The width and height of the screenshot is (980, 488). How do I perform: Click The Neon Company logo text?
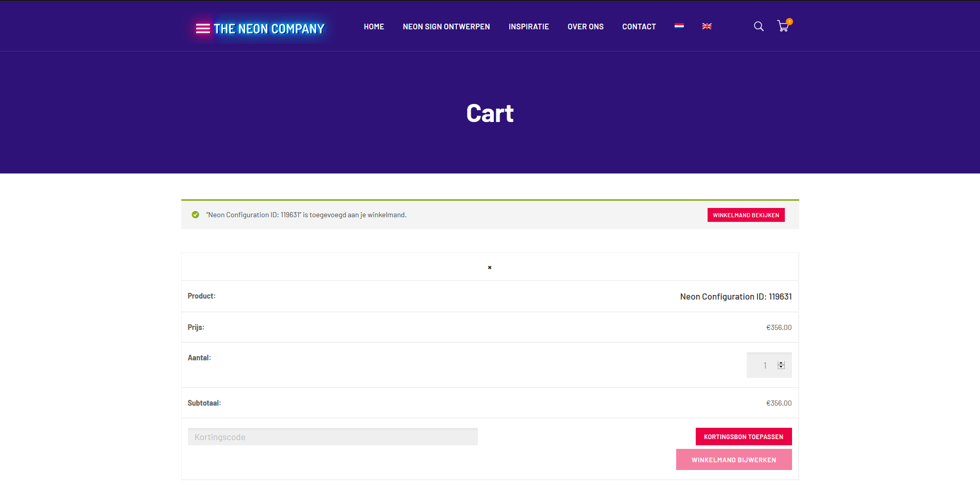click(x=269, y=29)
